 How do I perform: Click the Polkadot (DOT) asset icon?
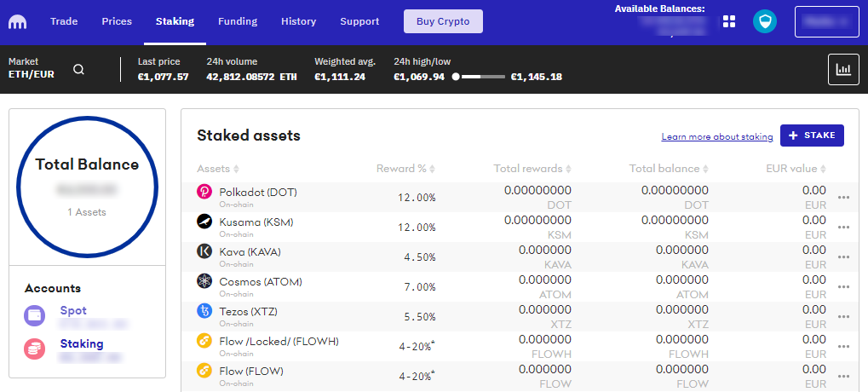coord(204,193)
